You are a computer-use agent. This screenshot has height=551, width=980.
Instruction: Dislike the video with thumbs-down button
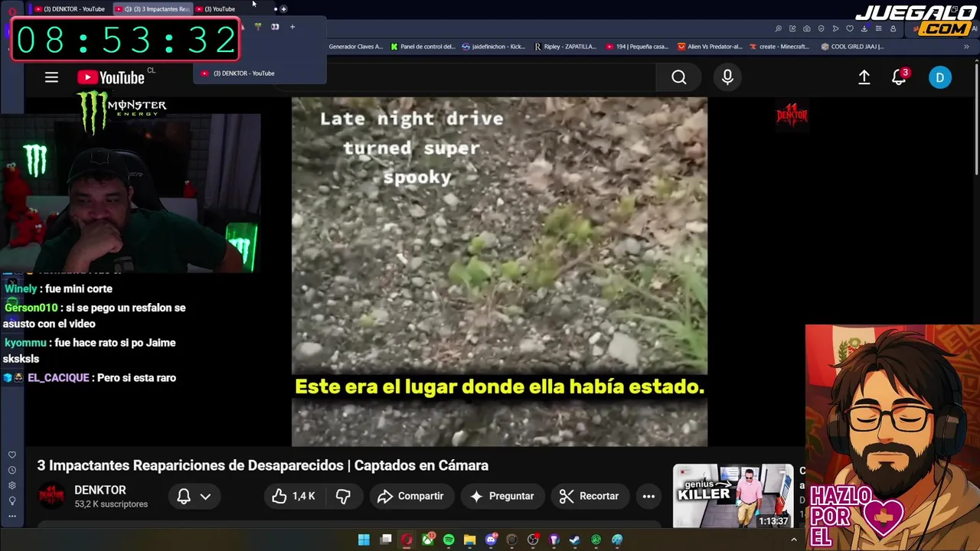coord(343,496)
